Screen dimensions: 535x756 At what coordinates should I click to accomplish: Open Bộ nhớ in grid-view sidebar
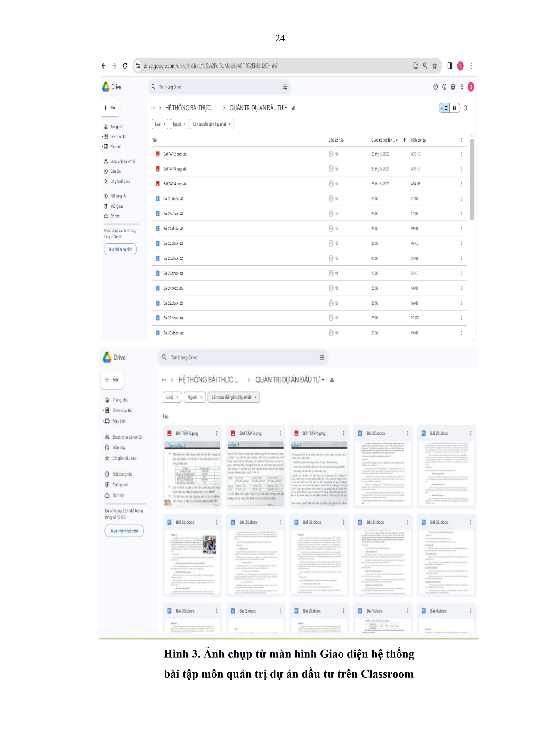(x=114, y=495)
